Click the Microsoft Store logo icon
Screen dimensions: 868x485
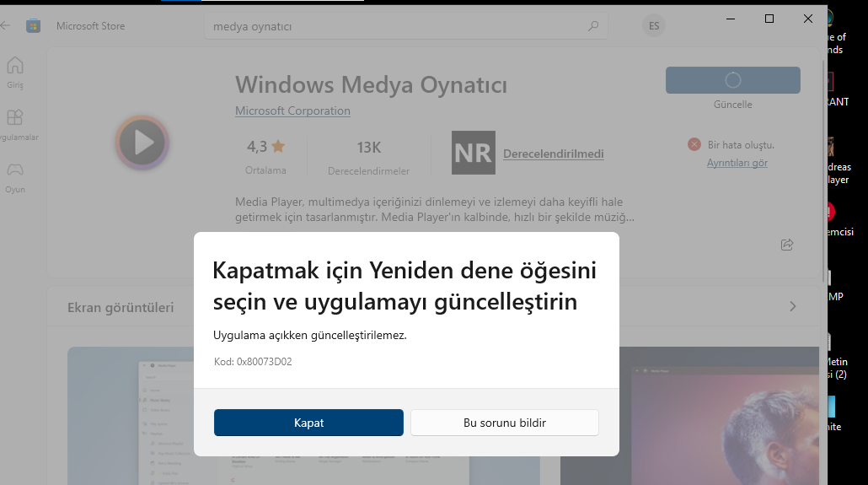tap(33, 25)
